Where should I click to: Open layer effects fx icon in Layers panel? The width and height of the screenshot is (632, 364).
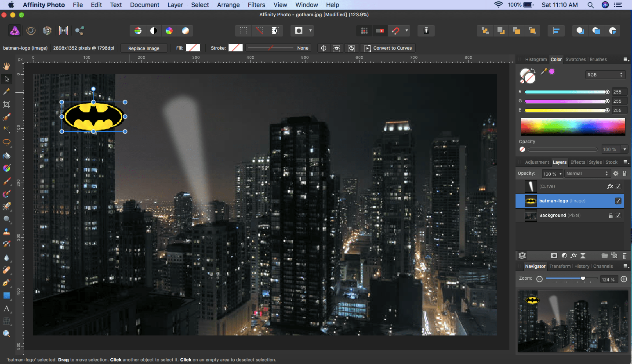pos(573,256)
